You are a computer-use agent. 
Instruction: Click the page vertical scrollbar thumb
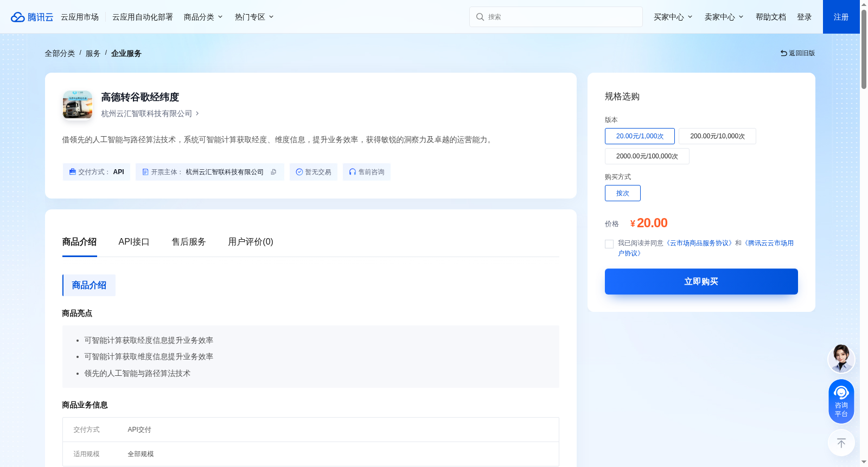click(864, 49)
